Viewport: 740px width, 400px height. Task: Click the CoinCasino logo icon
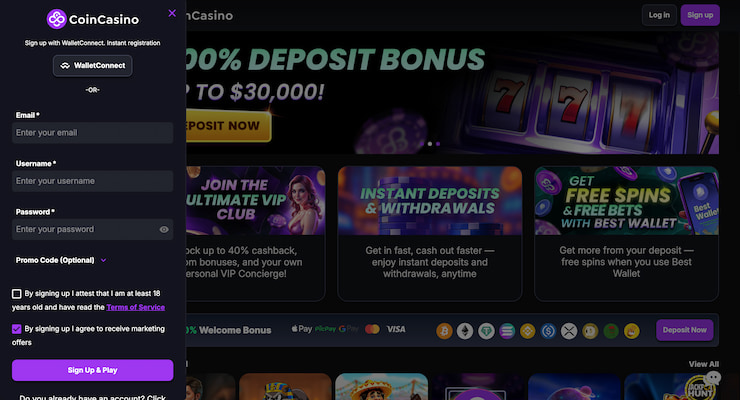click(x=56, y=19)
